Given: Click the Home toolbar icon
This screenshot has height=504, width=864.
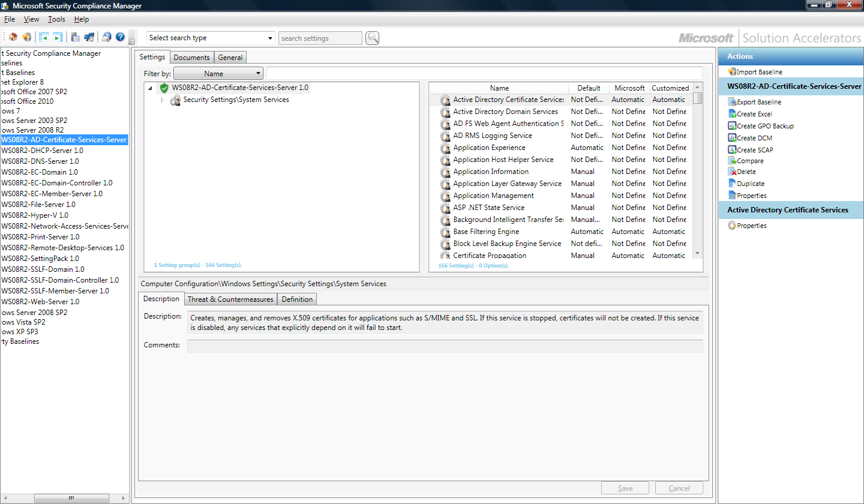Looking at the screenshot, I should [13, 37].
